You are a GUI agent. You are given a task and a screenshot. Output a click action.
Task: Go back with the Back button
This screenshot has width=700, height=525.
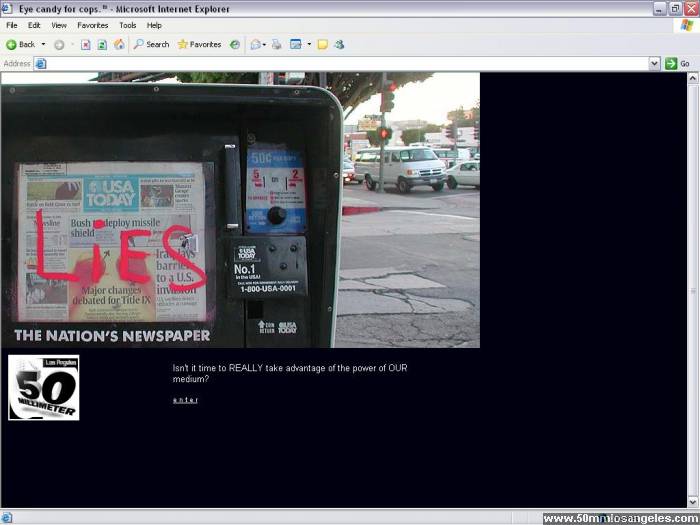tap(20, 45)
